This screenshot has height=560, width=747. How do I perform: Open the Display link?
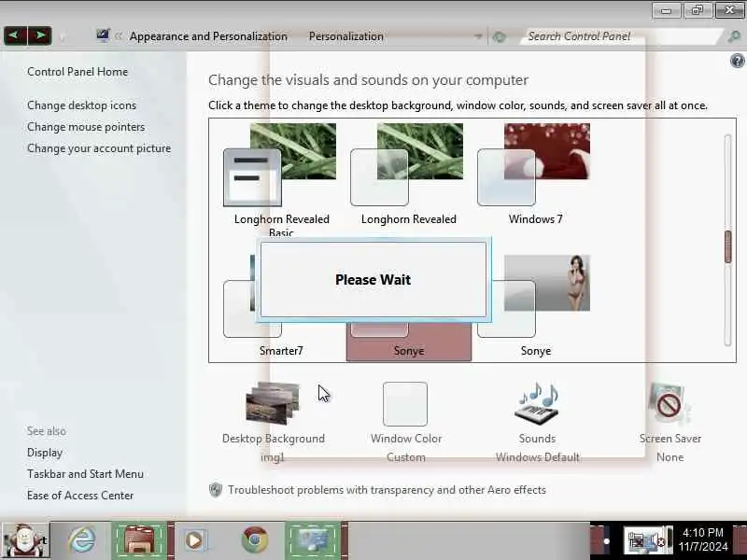pyautogui.click(x=45, y=453)
